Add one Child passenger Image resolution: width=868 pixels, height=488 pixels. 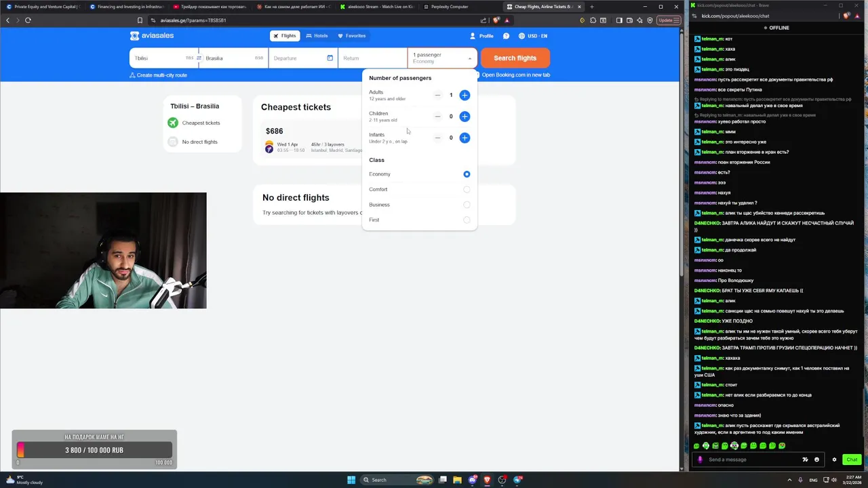(465, 117)
